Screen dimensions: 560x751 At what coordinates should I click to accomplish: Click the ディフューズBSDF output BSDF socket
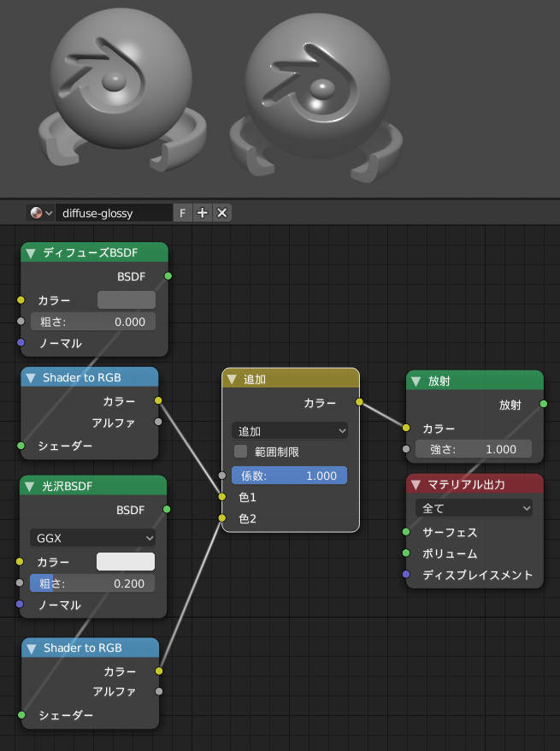168,276
